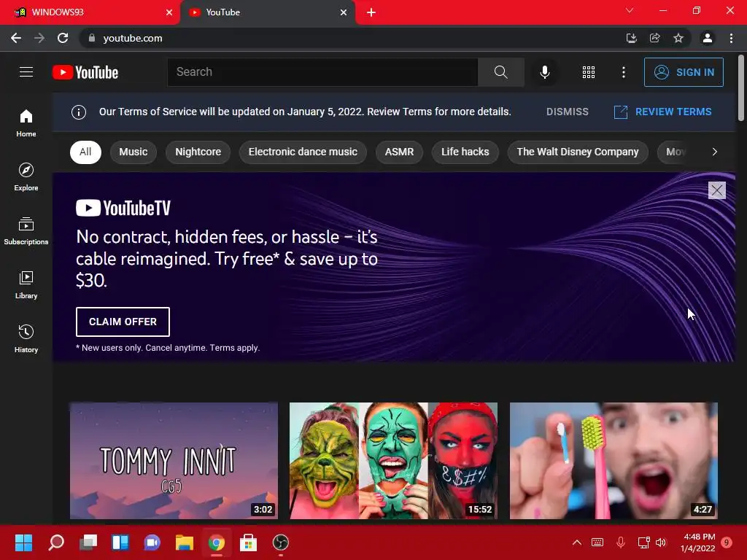Open a new browser tab
The image size is (747, 560).
(371, 12)
